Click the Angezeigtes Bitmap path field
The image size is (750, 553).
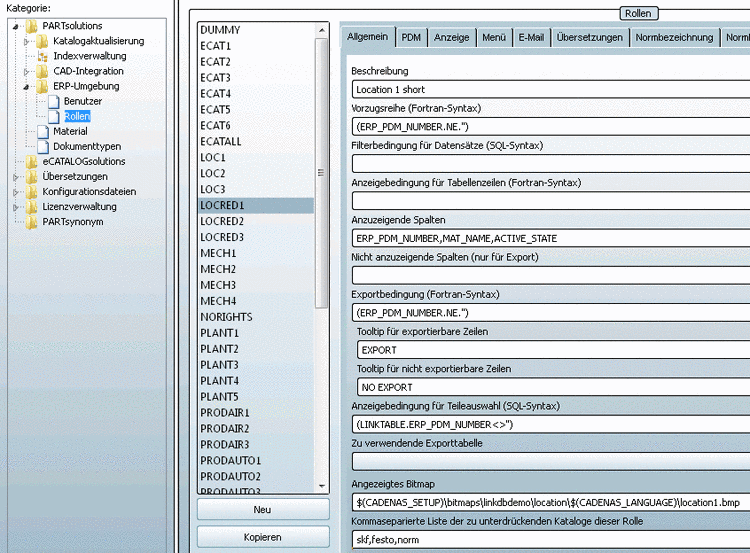[551, 503]
